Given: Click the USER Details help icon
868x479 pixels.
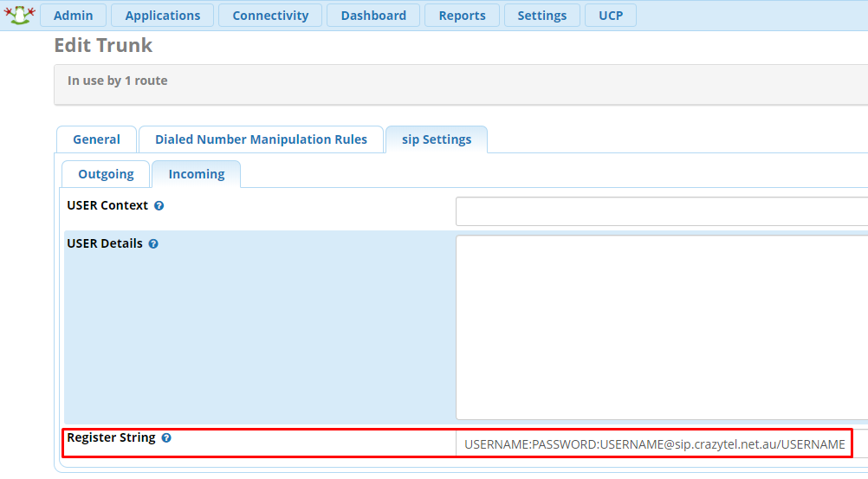Looking at the screenshot, I should tap(153, 244).
